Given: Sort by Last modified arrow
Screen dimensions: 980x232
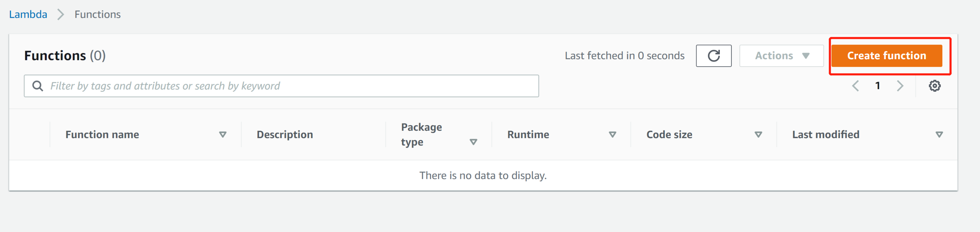Looking at the screenshot, I should pos(939,135).
